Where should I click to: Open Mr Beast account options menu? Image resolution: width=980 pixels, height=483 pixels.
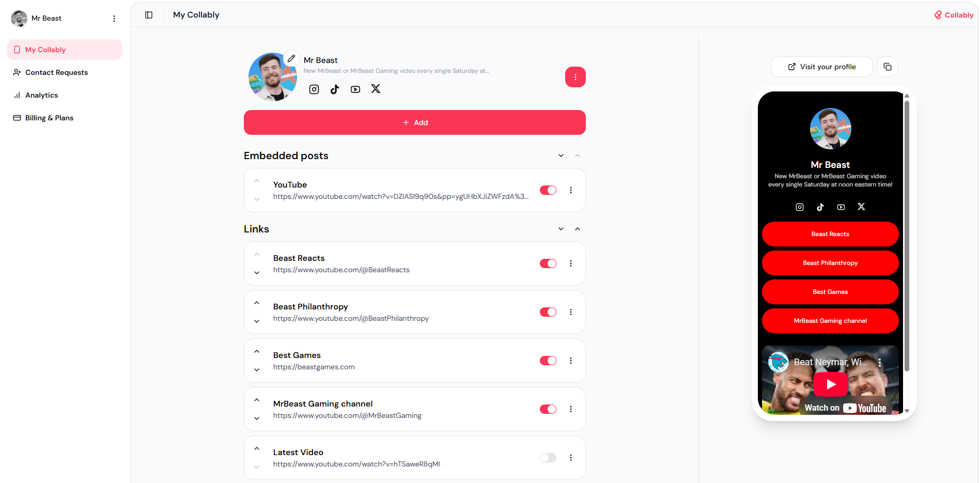point(114,19)
